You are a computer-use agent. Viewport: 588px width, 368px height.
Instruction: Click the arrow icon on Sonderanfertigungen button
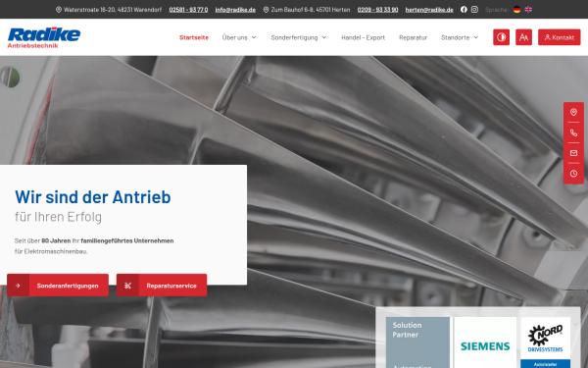pyautogui.click(x=18, y=286)
